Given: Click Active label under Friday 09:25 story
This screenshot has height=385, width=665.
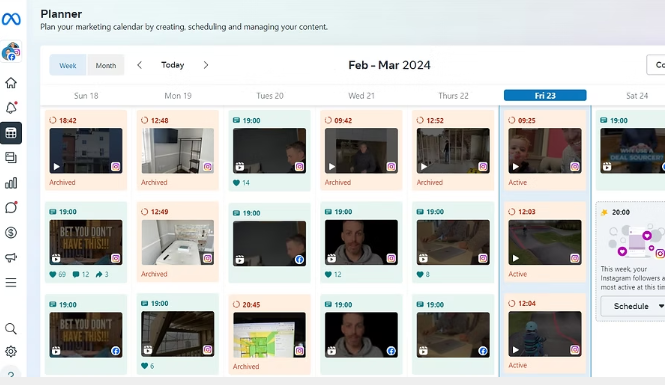Looking at the screenshot, I should [x=518, y=182].
